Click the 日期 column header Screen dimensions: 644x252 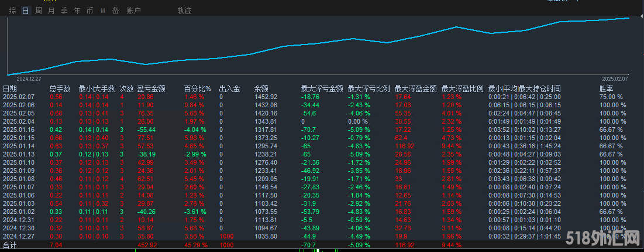10,89
